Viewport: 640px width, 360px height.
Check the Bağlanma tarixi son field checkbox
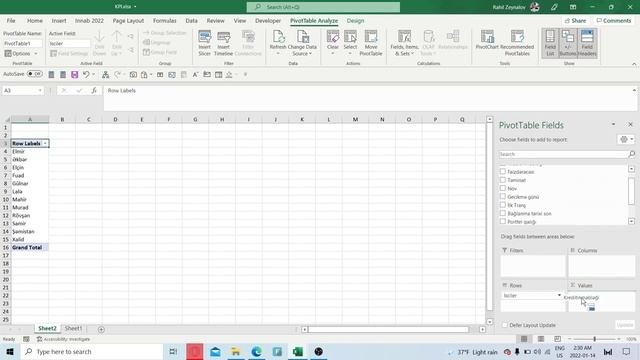click(503, 213)
